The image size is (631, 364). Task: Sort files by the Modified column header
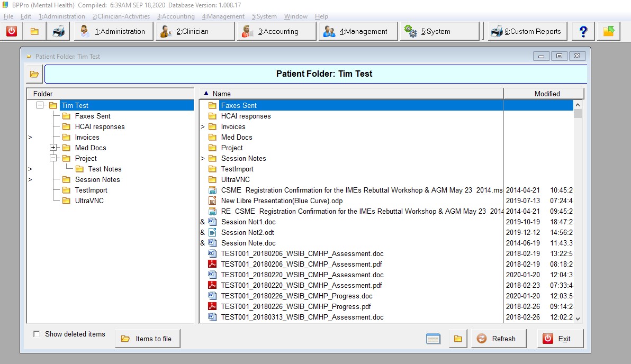click(x=546, y=94)
